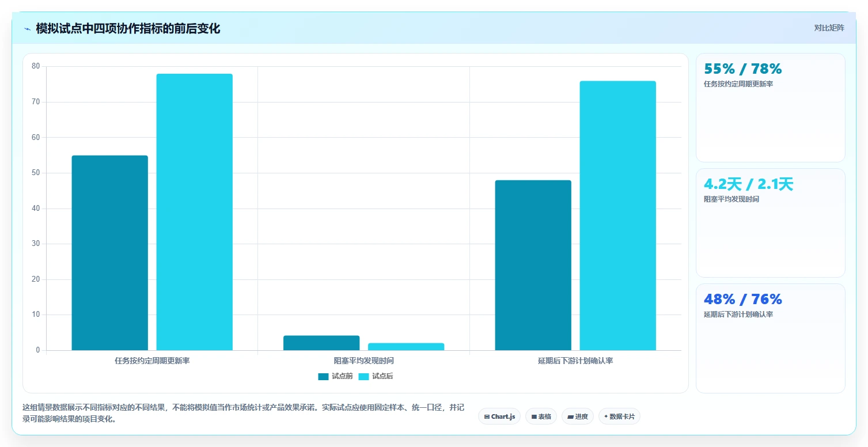Click the 任务按约定周期更新率 caption in the data card
This screenshot has height=447, width=868.
point(738,84)
